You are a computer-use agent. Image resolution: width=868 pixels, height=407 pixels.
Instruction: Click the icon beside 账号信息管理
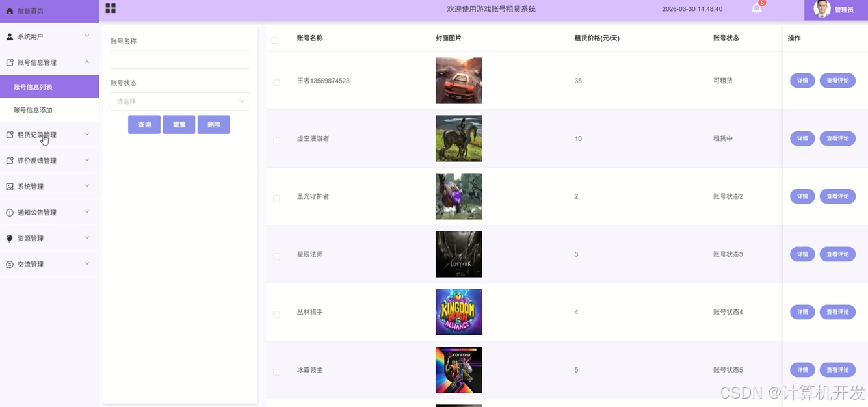point(10,62)
